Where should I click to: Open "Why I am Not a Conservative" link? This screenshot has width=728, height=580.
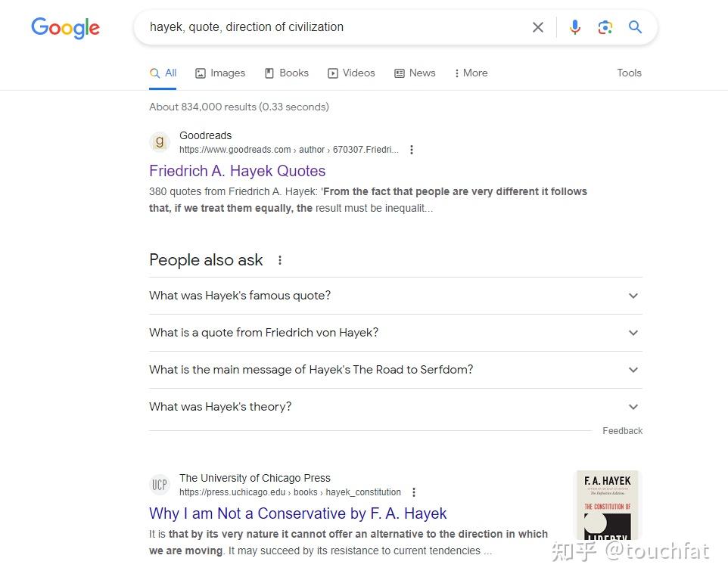[297, 513]
